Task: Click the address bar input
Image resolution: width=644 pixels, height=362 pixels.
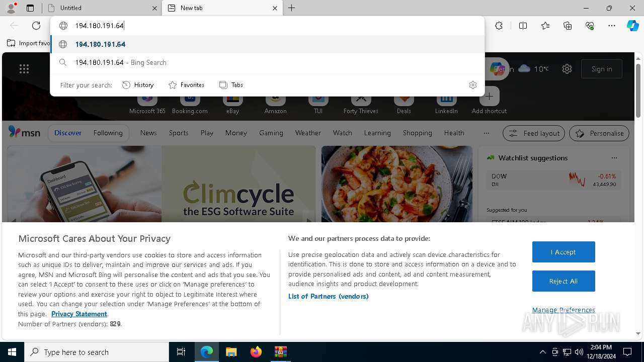Action: click(x=267, y=26)
